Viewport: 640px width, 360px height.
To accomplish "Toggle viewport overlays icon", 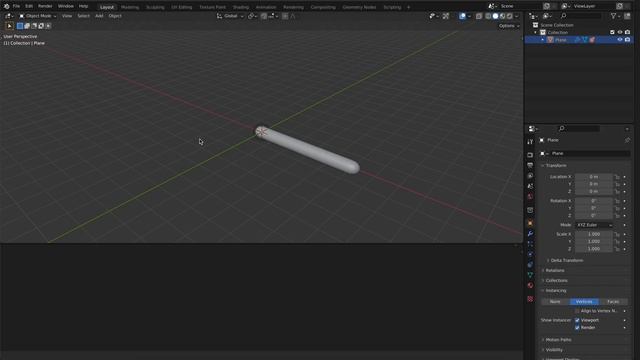I will point(462,16).
